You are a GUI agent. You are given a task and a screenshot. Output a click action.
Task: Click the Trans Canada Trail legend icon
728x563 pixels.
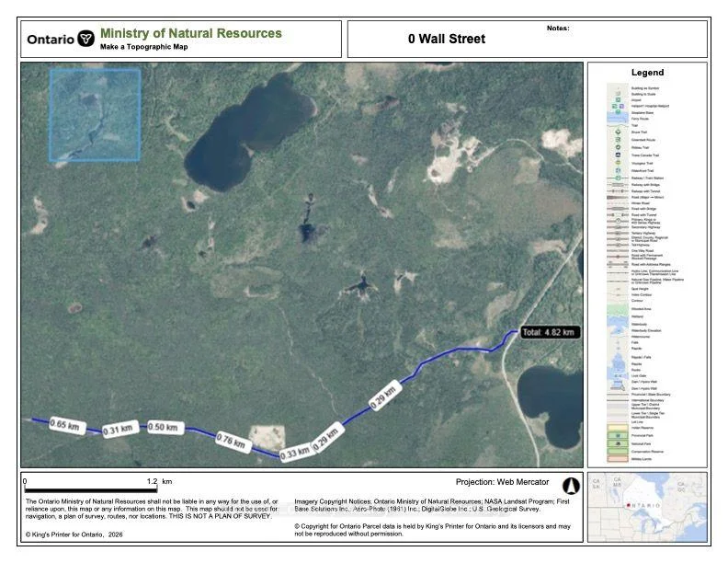pos(618,155)
